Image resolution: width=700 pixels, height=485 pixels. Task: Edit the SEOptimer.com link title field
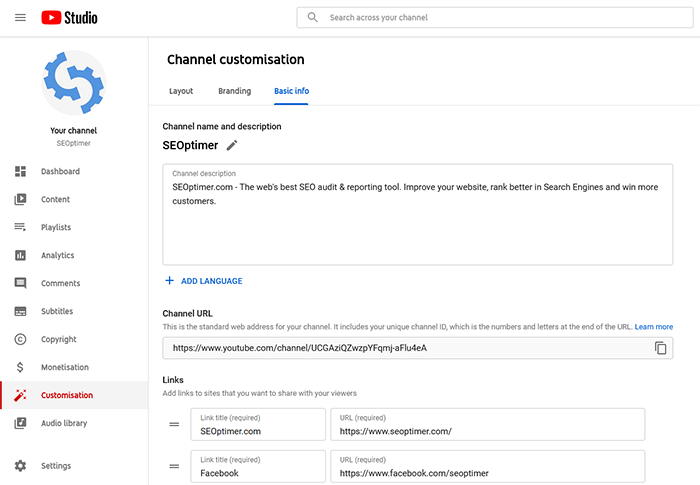258,424
